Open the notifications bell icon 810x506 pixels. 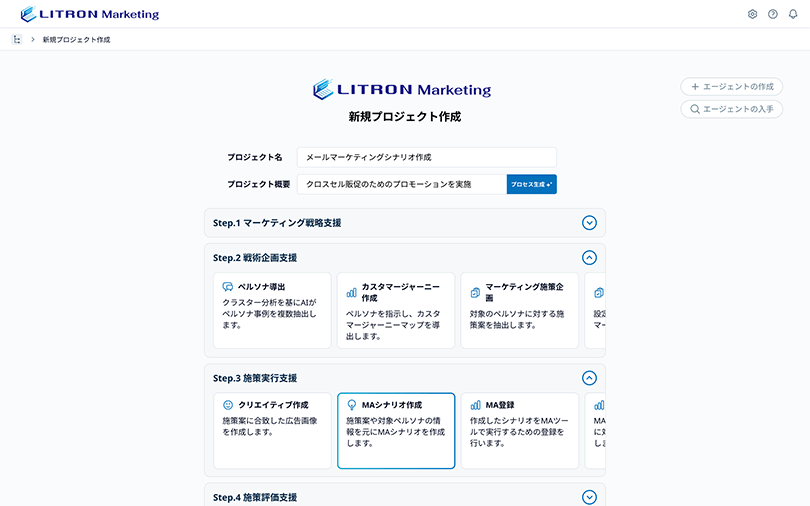793,14
